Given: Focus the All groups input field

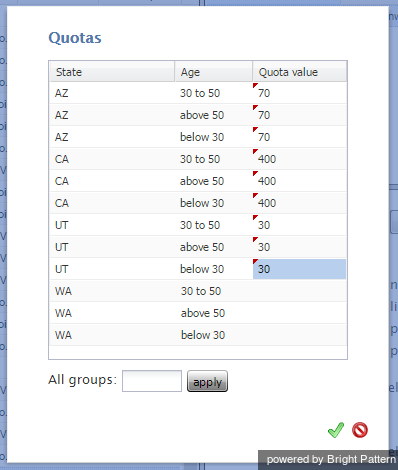Looking at the screenshot, I should point(152,381).
